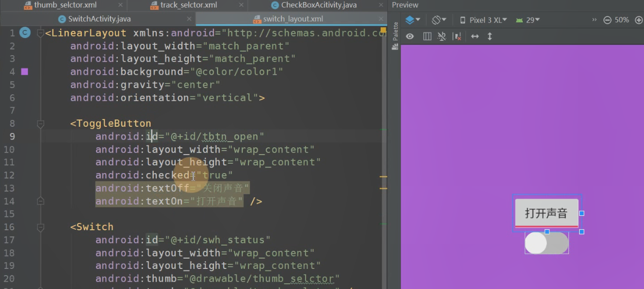Click the yellow warning marker atop editor stripe
The width and height of the screenshot is (644, 289).
point(383,30)
